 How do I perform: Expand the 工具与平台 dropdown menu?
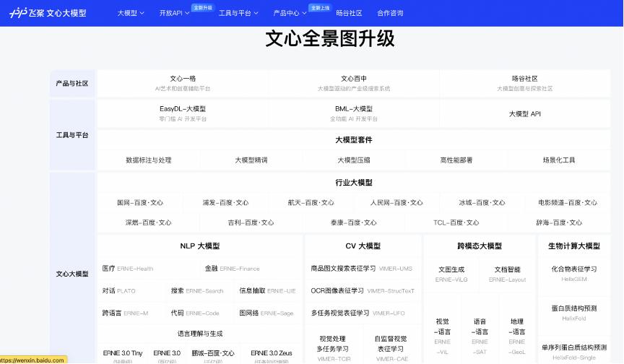point(238,13)
